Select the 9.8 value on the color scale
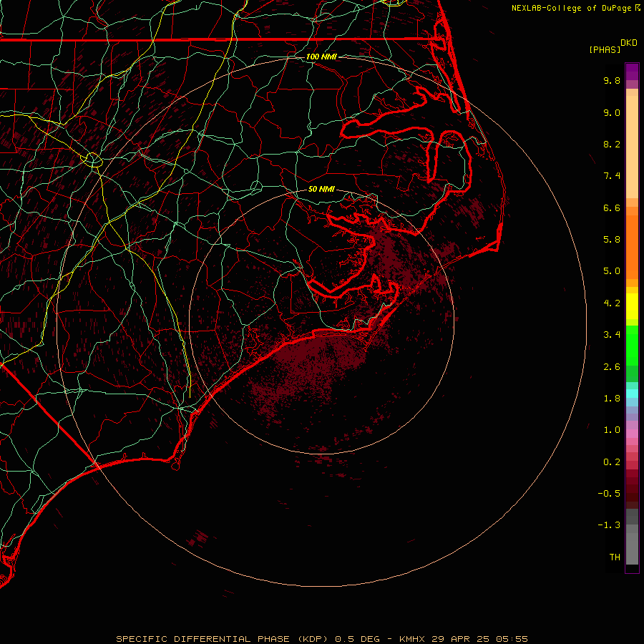This screenshot has height=644, width=644. pyautogui.click(x=612, y=80)
